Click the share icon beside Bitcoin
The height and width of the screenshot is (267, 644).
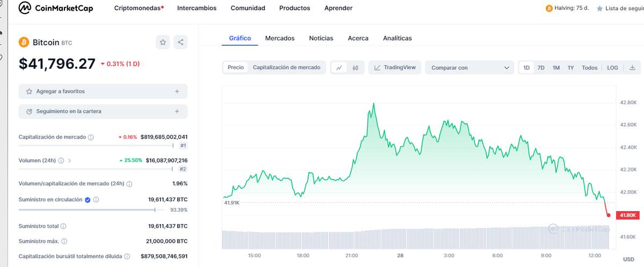180,42
